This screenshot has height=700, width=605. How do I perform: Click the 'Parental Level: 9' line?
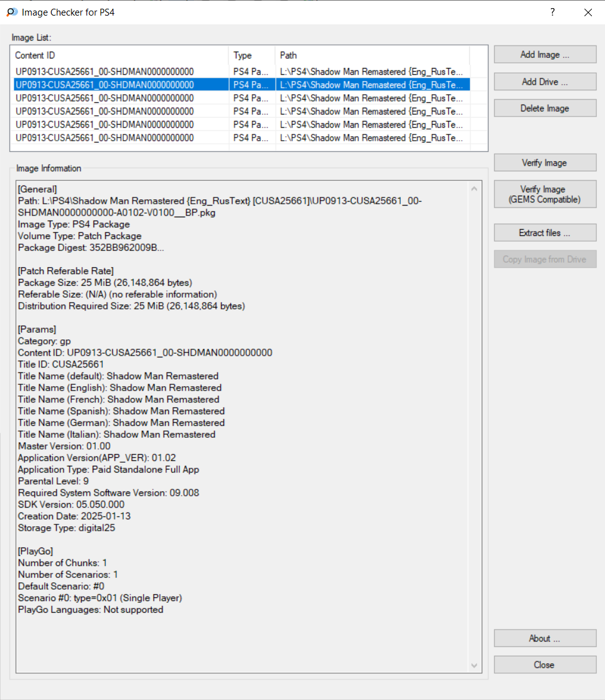54,481
